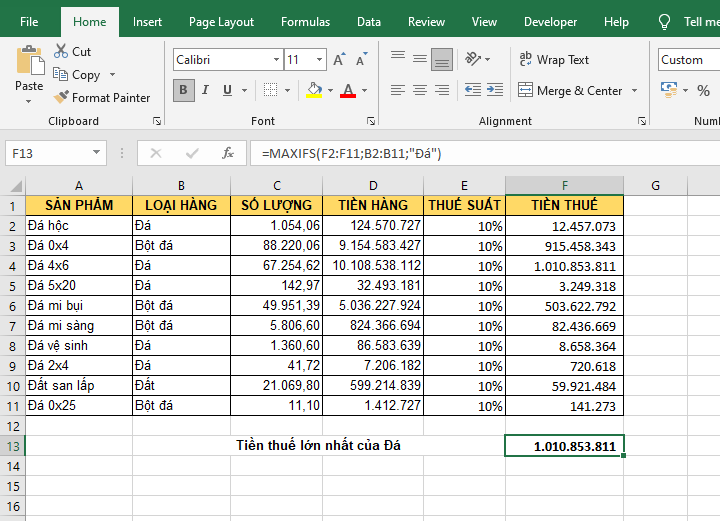Open the Calibri font name dropdown

(273, 60)
